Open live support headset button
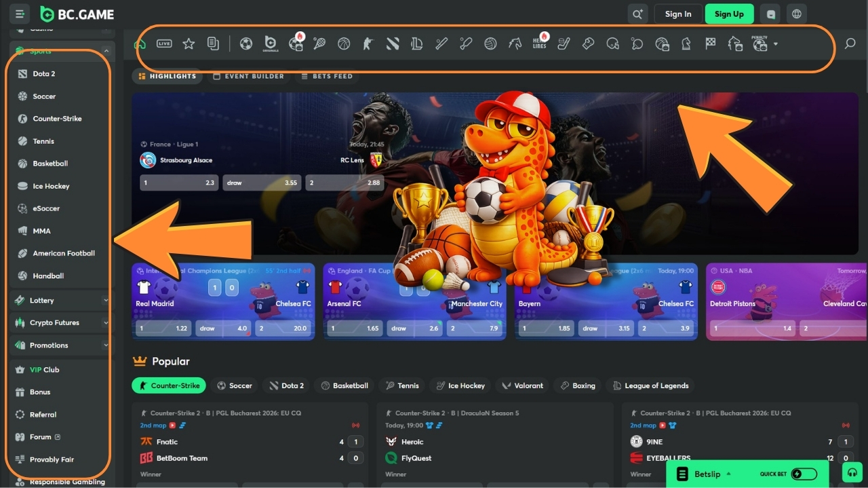868x488 pixels. pyautogui.click(x=852, y=472)
